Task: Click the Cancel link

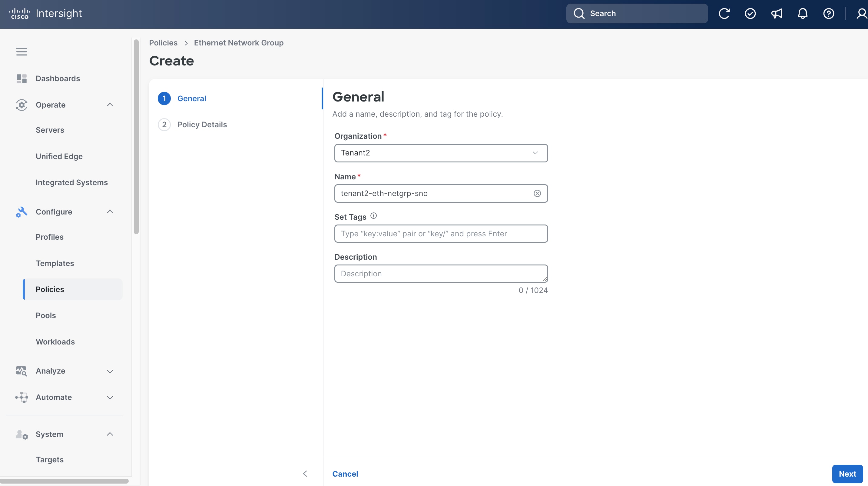Action: (x=345, y=474)
